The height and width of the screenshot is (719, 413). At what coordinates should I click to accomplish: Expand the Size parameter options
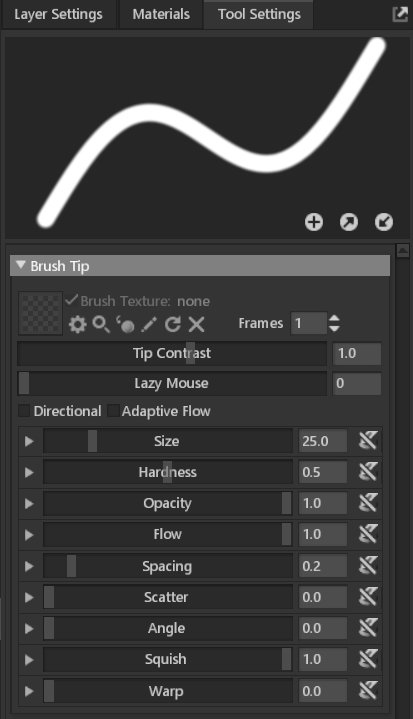29,441
